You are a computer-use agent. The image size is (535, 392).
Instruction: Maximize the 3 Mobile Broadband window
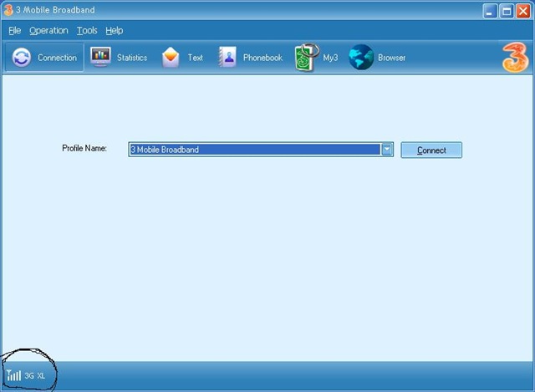507,11
